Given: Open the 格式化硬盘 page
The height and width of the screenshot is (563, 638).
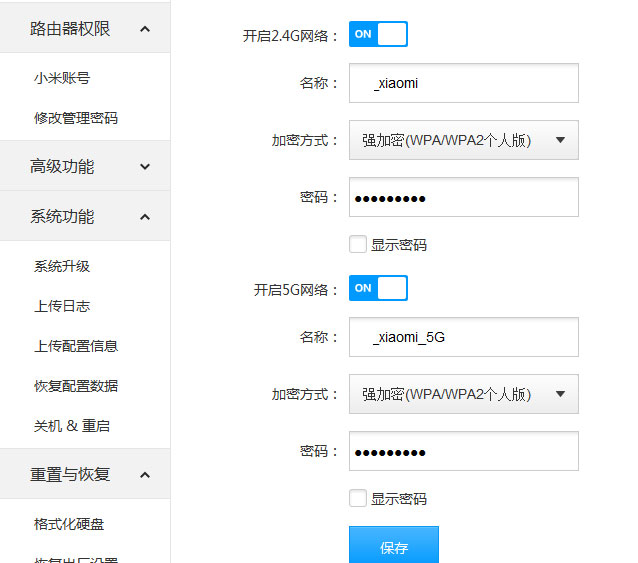Looking at the screenshot, I should click(x=69, y=524).
